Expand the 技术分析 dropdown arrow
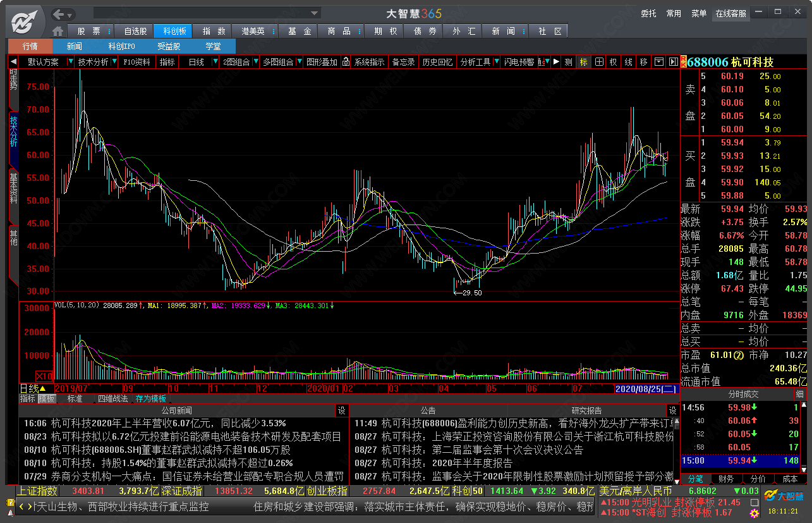 click(114, 62)
